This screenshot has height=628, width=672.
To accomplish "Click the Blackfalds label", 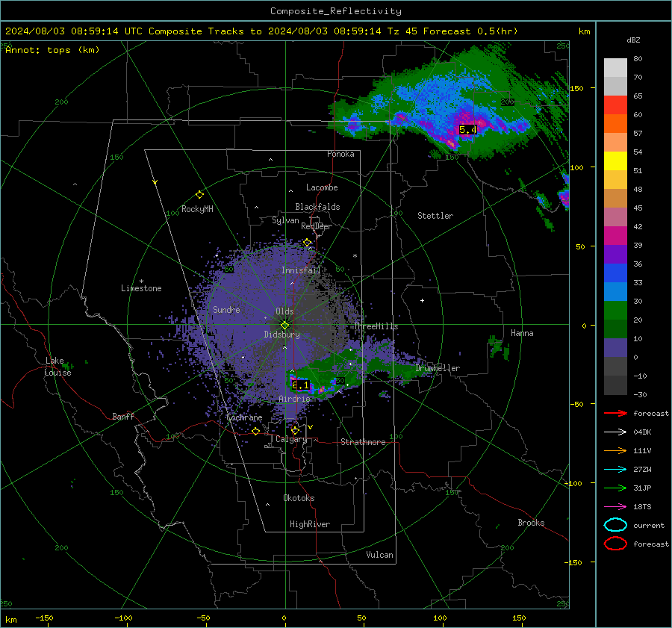I will point(317,207).
